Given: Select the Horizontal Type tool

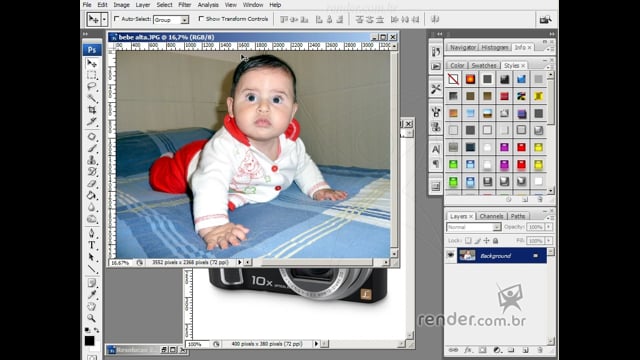Looking at the screenshot, I should 92,245.
